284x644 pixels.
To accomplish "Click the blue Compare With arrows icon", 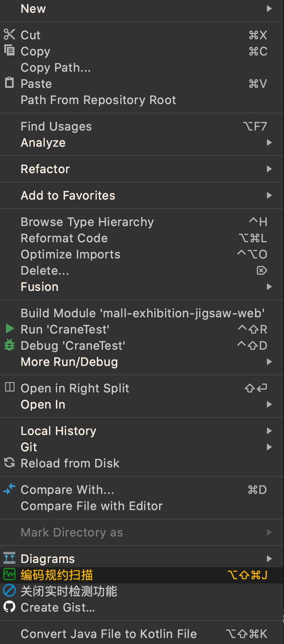I will pos(9,489).
